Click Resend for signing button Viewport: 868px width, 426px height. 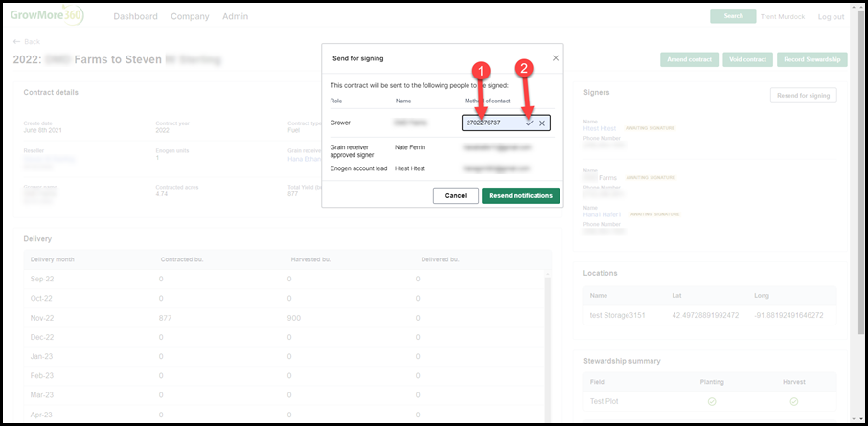point(803,95)
